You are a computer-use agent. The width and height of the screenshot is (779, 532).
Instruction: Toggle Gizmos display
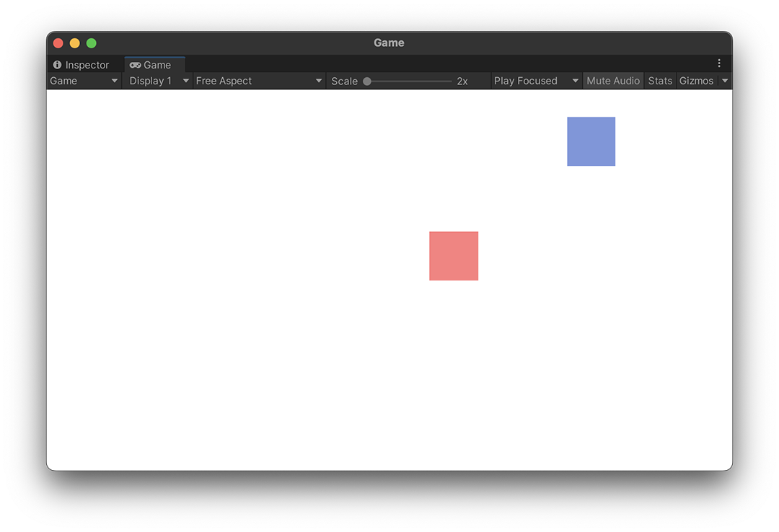[x=696, y=81]
